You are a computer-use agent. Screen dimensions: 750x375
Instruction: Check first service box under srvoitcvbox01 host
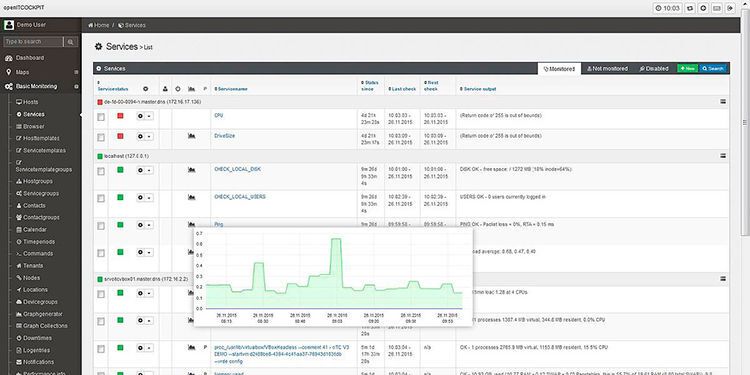101,294
